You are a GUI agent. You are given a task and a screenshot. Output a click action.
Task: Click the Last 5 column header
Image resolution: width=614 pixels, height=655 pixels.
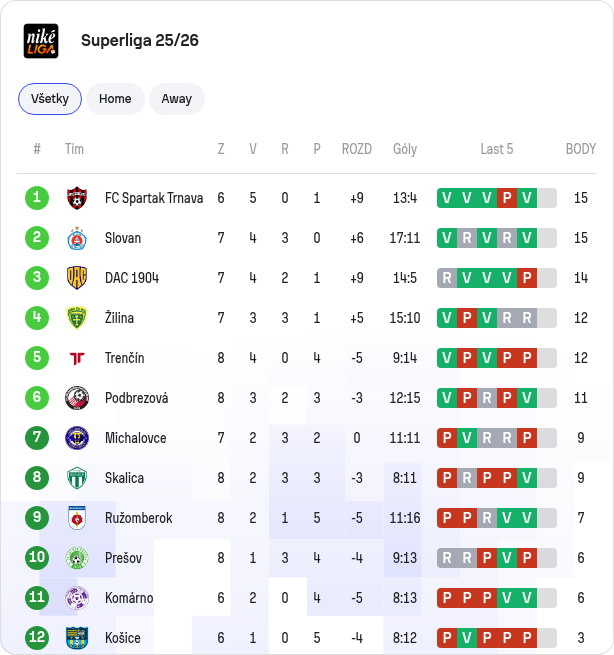click(497, 149)
